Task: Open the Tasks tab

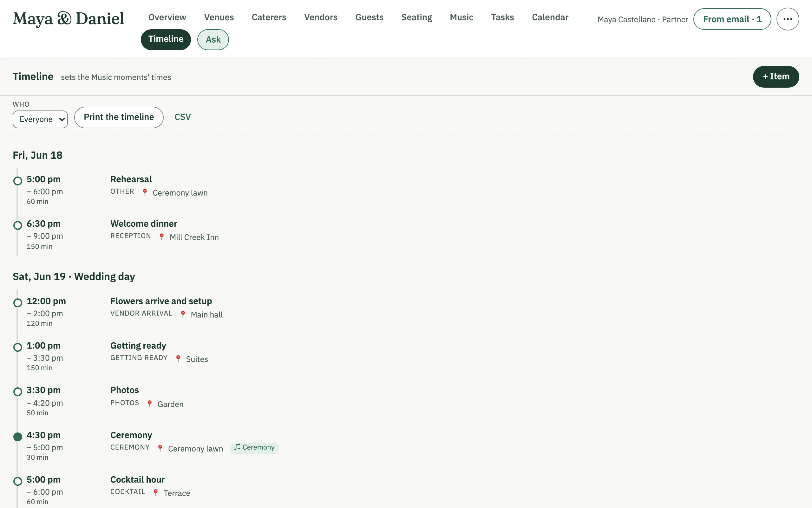Action: coord(502,17)
